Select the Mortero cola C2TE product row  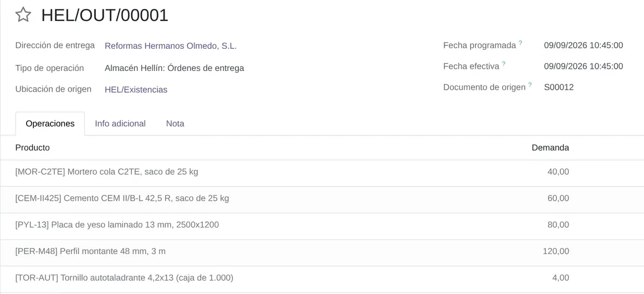point(322,172)
